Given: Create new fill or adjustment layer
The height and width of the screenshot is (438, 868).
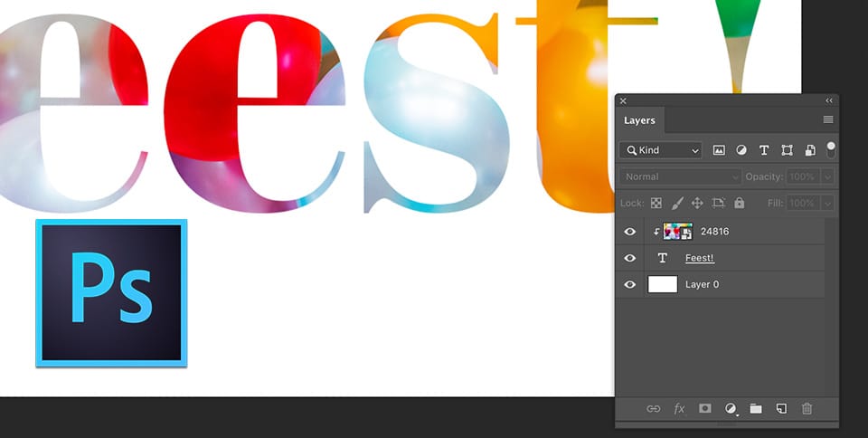Looking at the screenshot, I should (731, 409).
